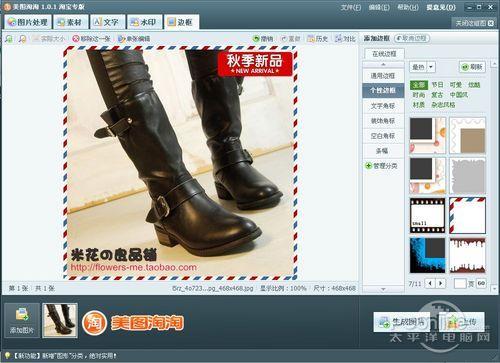Click the 关闭缩略图 close thumbnails button
This screenshot has width=500, height=363.
(475, 23)
